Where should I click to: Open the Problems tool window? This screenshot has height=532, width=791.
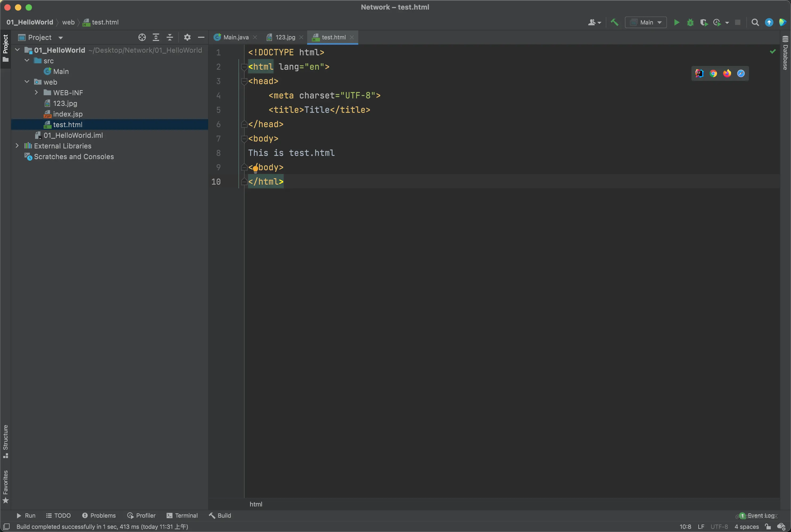[99, 516]
